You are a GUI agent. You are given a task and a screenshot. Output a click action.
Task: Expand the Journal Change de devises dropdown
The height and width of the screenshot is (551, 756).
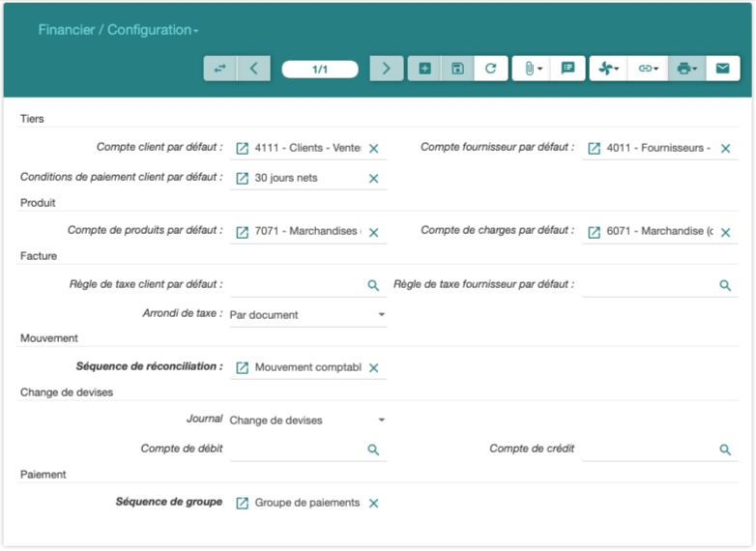(381, 420)
